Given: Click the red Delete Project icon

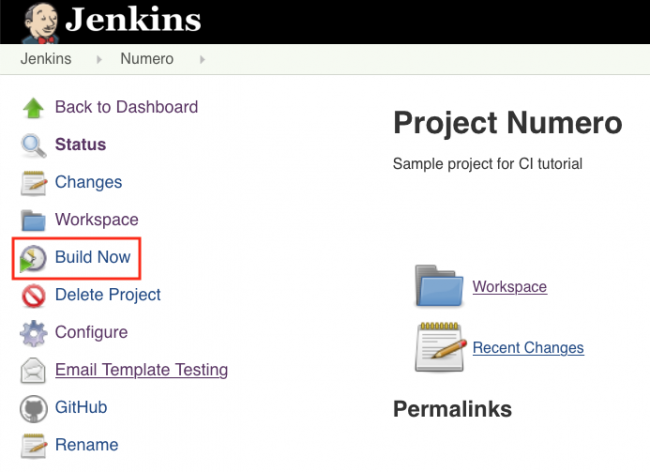Looking at the screenshot, I should click(x=34, y=295).
